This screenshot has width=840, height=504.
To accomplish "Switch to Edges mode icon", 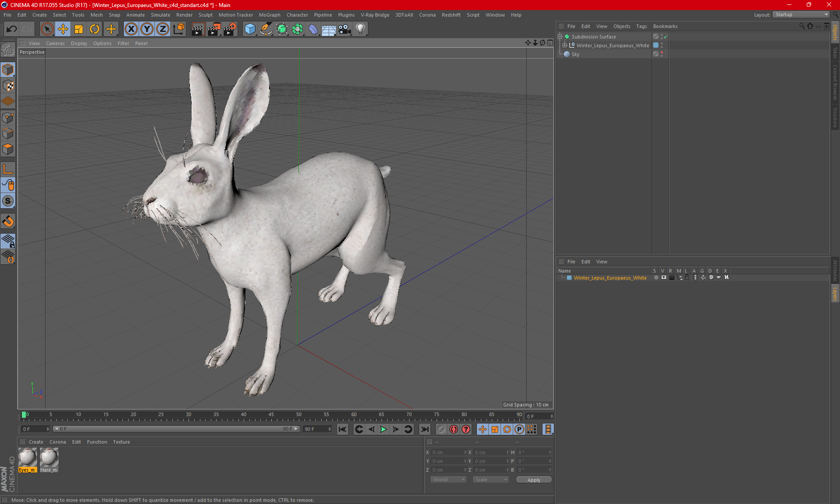I will click(x=8, y=133).
